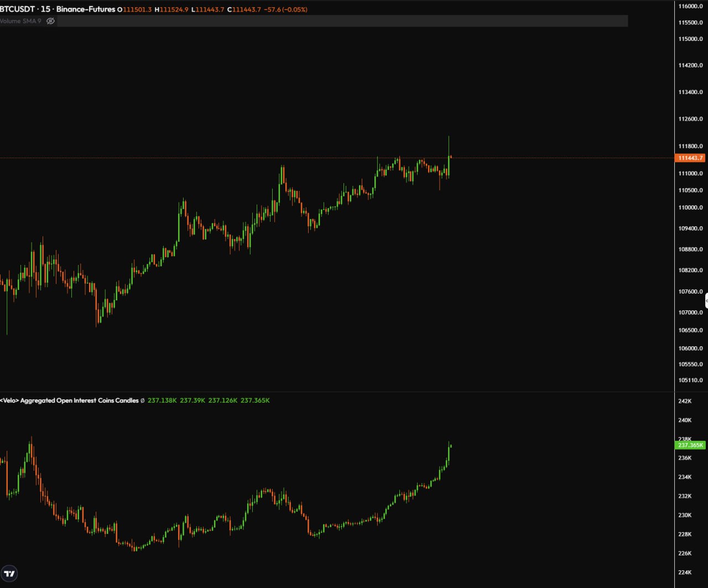Click the orange 111443.7 current price label
The height and width of the screenshot is (588, 708).
tap(690, 158)
